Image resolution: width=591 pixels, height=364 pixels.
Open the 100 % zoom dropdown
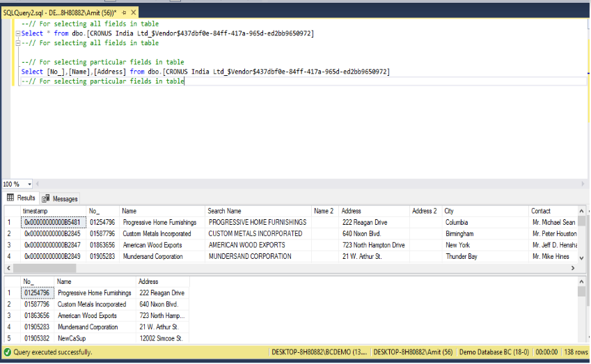click(x=29, y=184)
